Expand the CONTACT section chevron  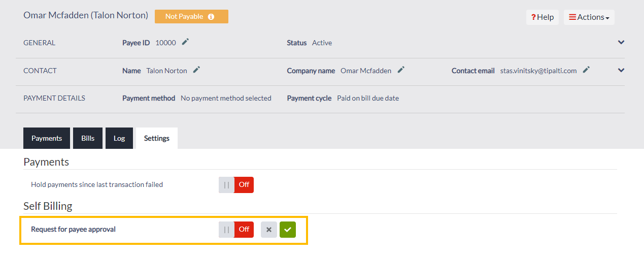pyautogui.click(x=621, y=70)
